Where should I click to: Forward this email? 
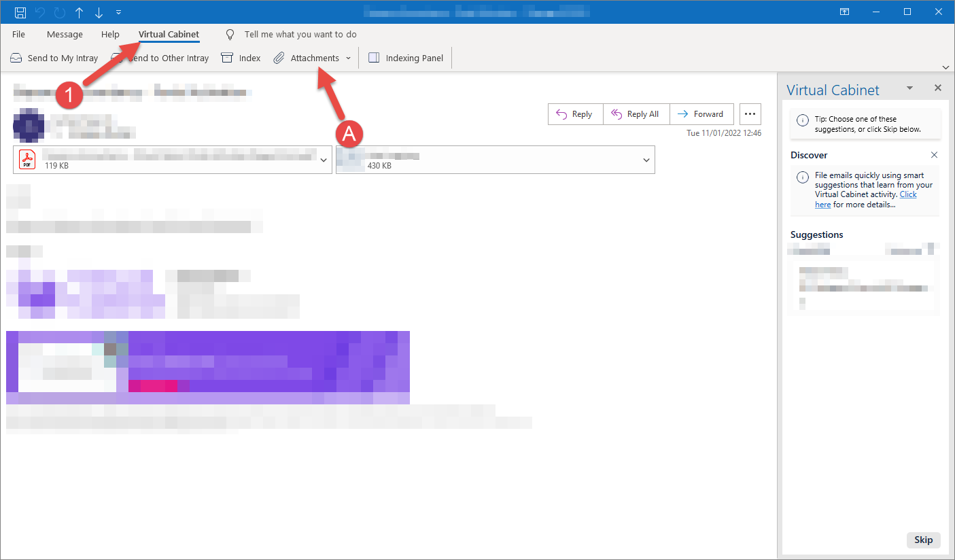tap(701, 114)
